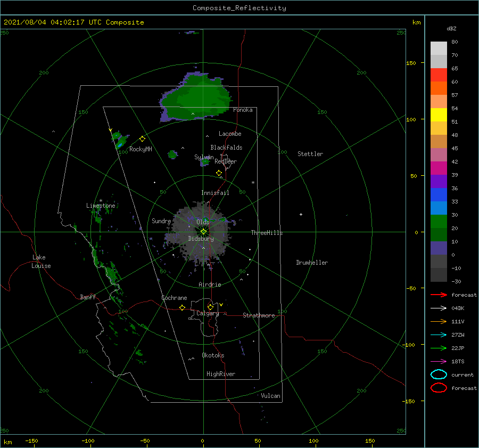Click the Composite_Reflectivity title
Viewport: 479px width, 448px height.
coord(239,8)
